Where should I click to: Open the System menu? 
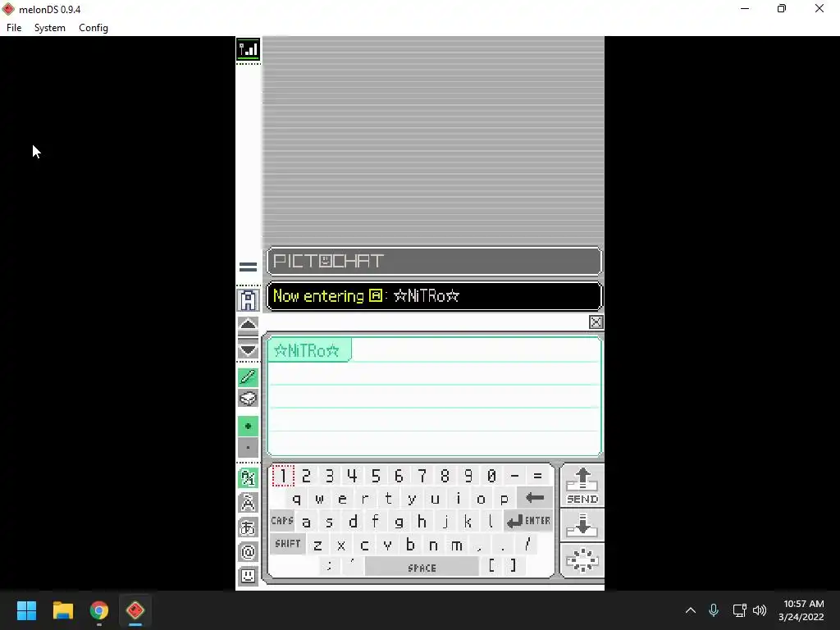click(50, 28)
